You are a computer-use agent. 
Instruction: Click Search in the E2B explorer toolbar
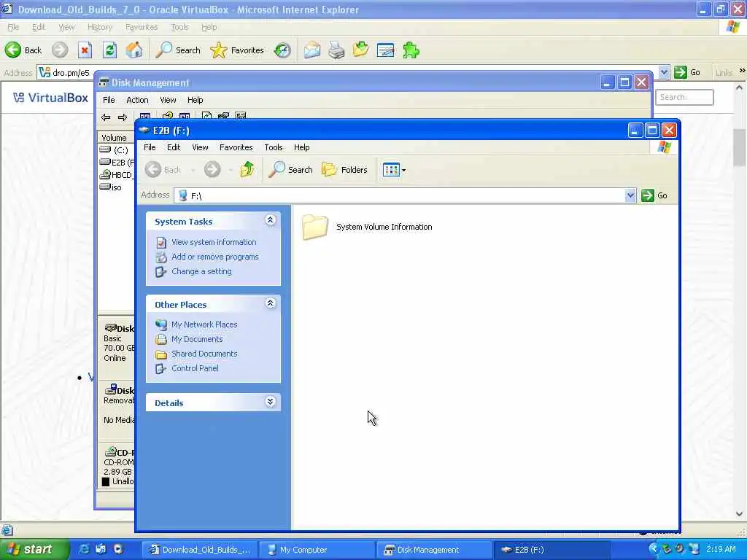[290, 169]
